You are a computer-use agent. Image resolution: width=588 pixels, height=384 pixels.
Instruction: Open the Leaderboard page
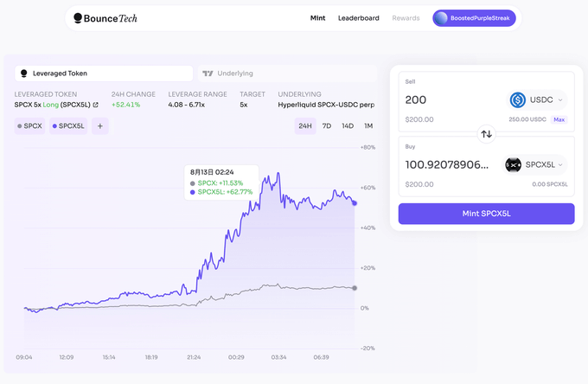tap(359, 18)
